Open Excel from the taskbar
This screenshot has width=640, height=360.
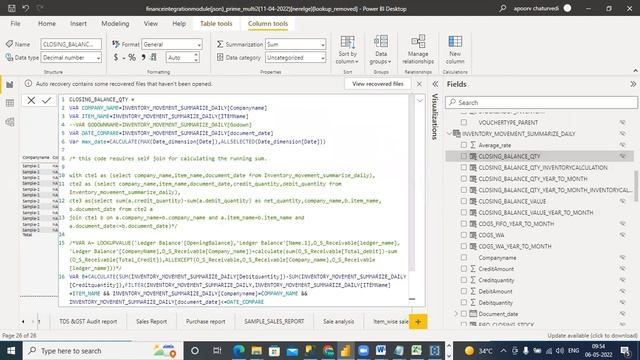[416, 351]
